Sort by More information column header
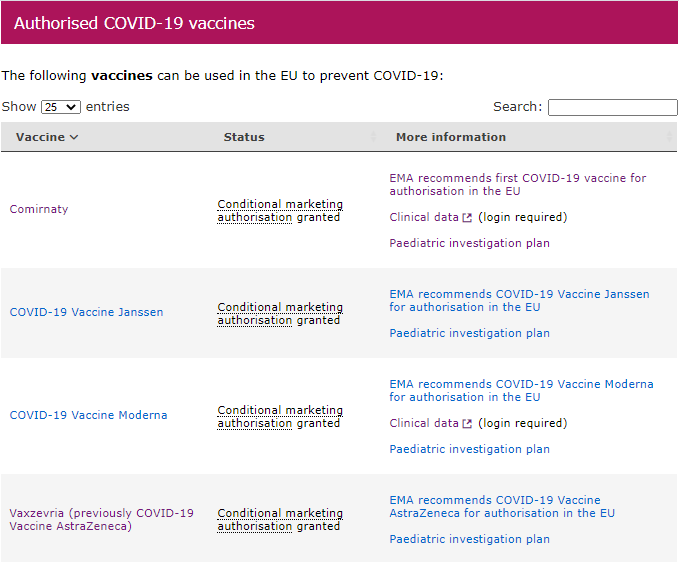 [x=451, y=137]
